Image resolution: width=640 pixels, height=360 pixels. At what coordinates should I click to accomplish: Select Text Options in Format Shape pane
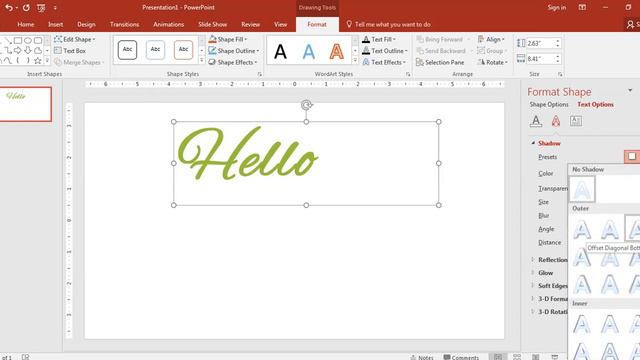(595, 104)
